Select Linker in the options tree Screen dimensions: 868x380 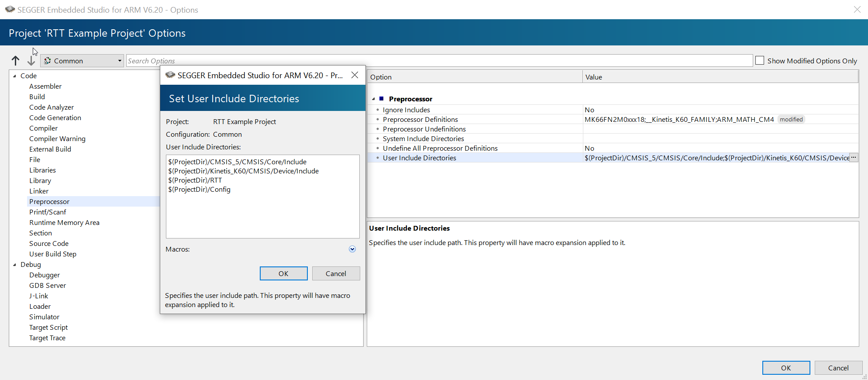coord(39,191)
